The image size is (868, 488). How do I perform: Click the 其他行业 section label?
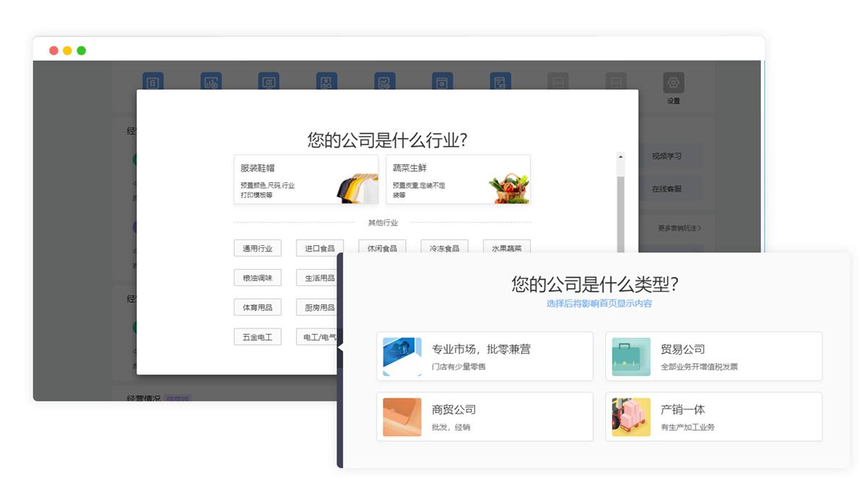coord(383,223)
